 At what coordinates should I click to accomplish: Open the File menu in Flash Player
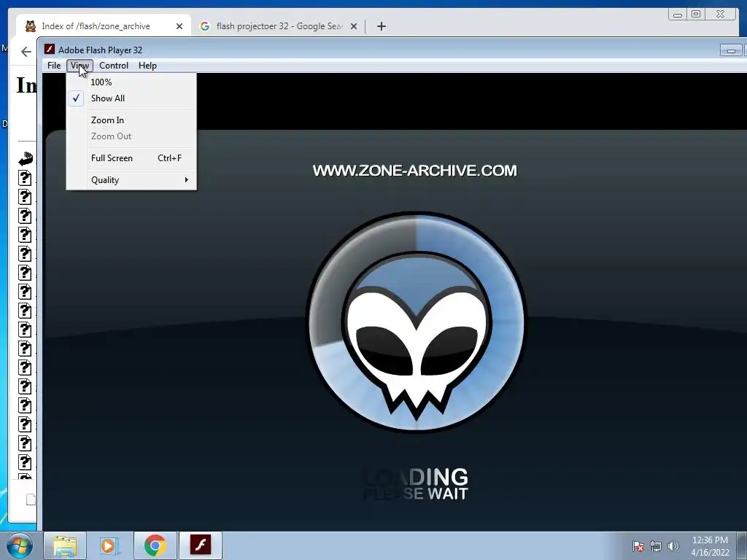click(x=54, y=66)
